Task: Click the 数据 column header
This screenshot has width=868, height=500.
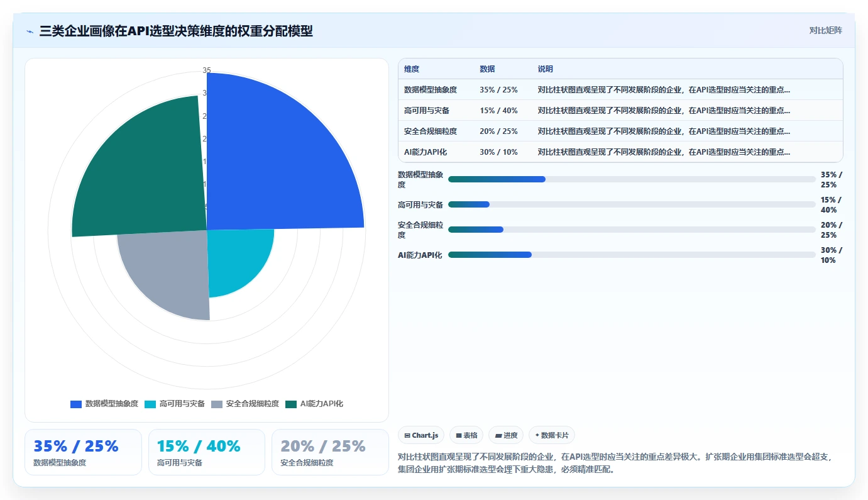Action: pos(487,69)
